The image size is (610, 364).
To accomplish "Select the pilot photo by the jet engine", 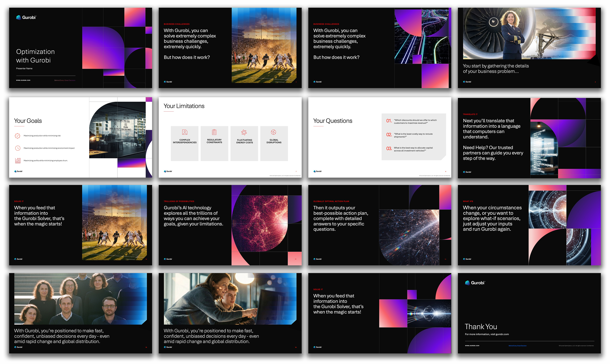I will 529,33.
